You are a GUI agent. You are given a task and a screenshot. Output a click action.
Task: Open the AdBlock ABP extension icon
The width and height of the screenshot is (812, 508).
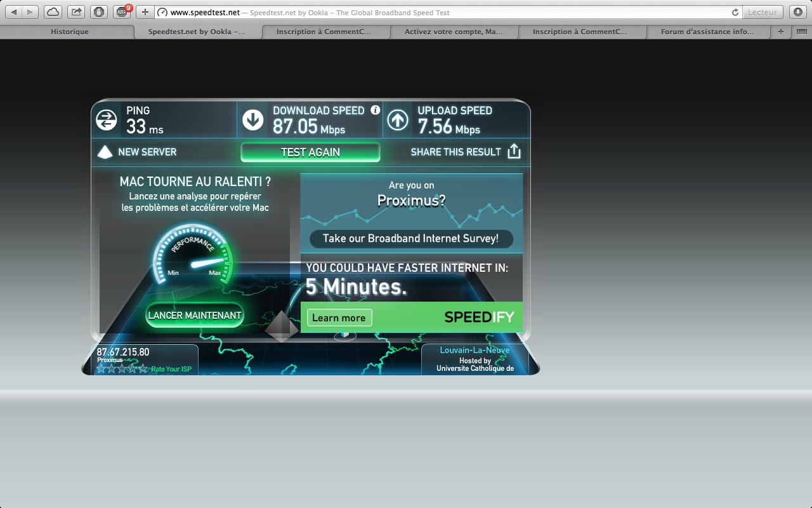pyautogui.click(x=122, y=12)
